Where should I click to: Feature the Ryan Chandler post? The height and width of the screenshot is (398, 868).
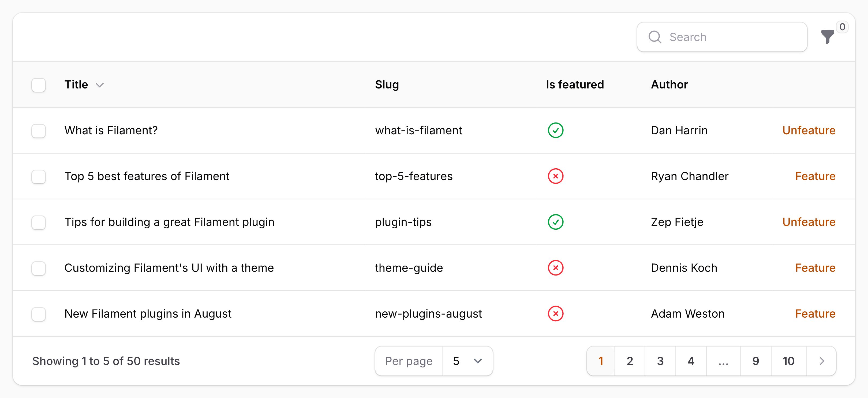coord(815,176)
